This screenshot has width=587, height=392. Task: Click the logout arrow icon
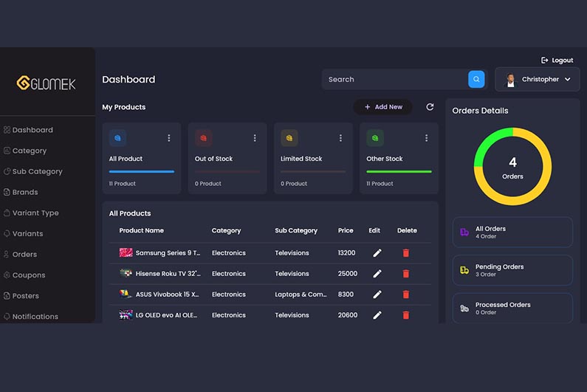545,61
